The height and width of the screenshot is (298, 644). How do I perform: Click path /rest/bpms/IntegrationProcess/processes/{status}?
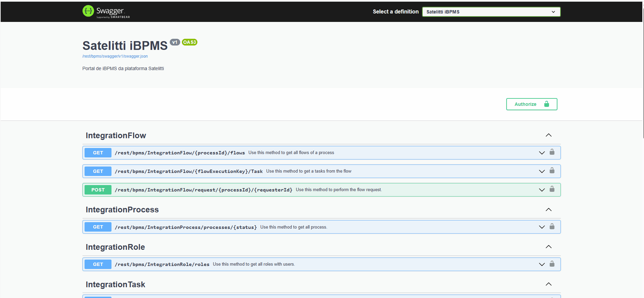pyautogui.click(x=186, y=227)
